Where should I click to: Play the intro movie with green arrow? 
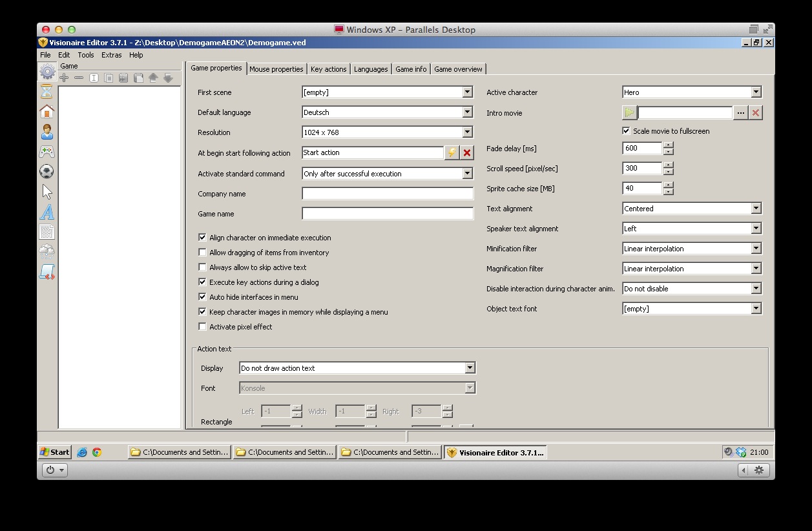[629, 112]
